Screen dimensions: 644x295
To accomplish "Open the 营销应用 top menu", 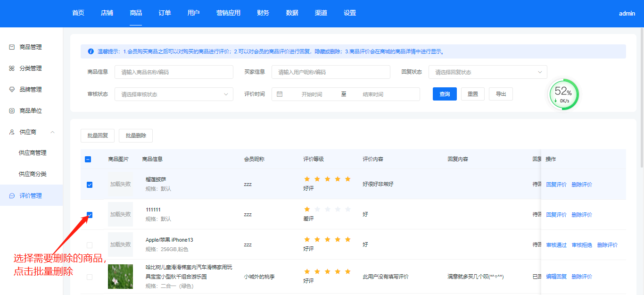I will pos(228,13).
